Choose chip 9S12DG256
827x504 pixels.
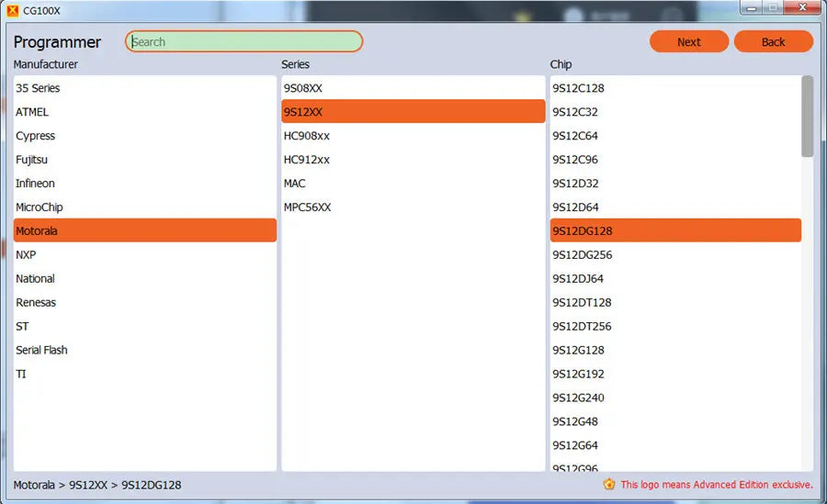point(675,254)
